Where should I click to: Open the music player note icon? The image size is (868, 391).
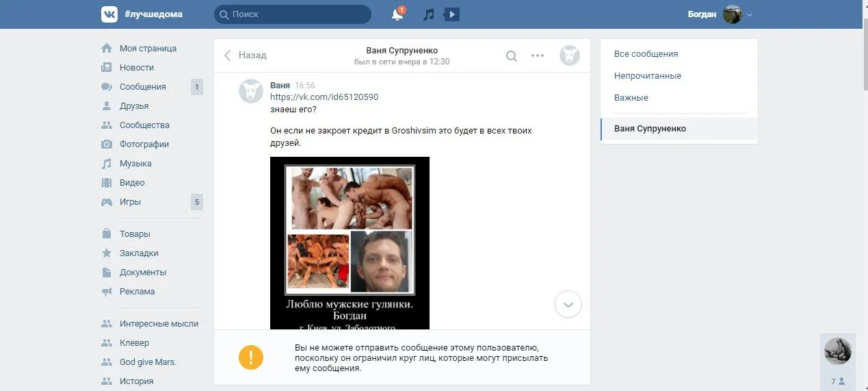[429, 14]
